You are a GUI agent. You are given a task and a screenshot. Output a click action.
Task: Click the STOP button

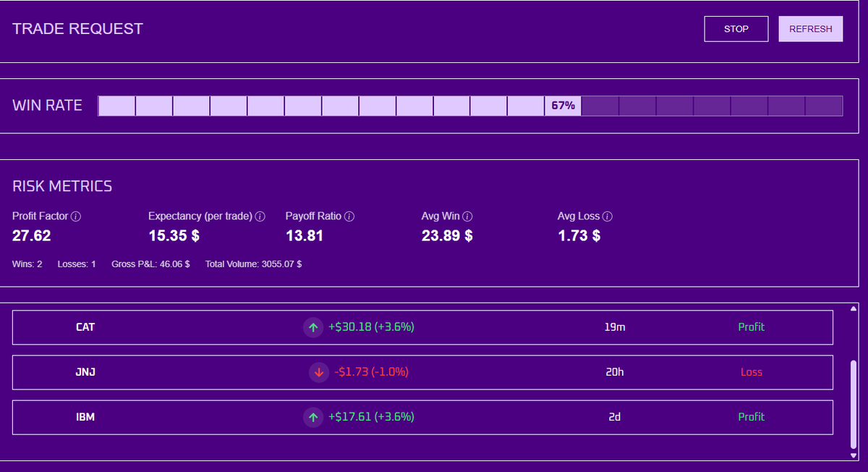(736, 29)
